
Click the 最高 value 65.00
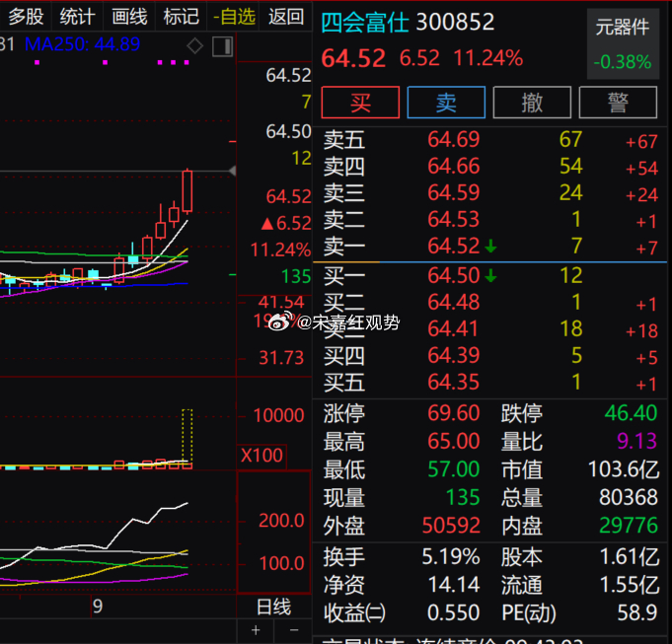point(454,441)
